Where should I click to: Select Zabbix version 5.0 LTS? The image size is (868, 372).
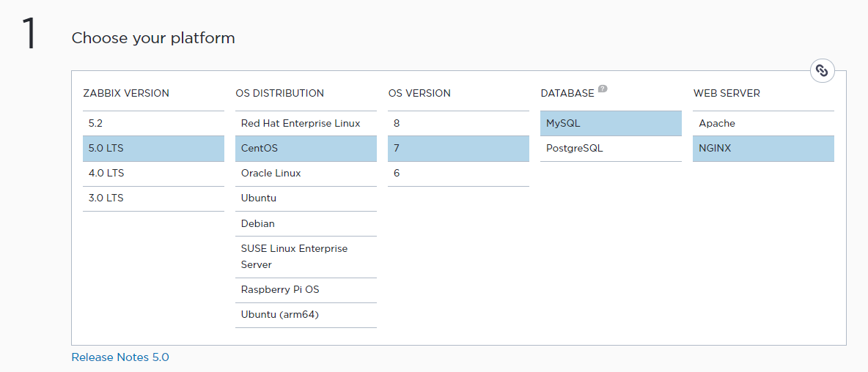153,149
